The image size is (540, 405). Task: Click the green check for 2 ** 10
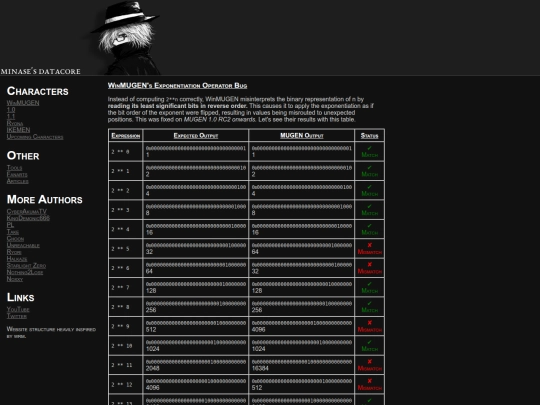[x=370, y=342]
